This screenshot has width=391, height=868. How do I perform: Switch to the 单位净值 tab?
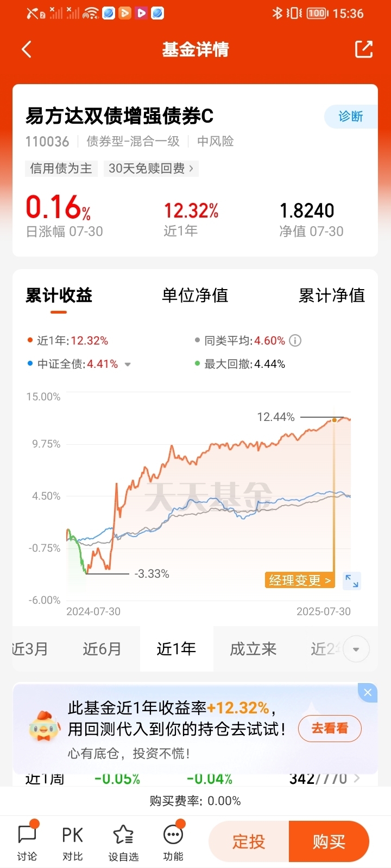pyautogui.click(x=195, y=295)
